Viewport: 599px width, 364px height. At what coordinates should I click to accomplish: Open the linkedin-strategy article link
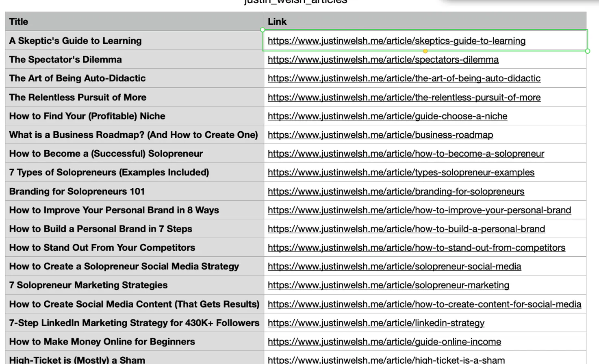376,323
